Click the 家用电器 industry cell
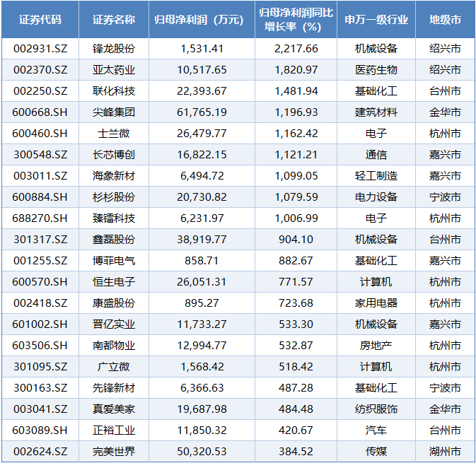The width and height of the screenshot is (476, 463). [x=376, y=303]
